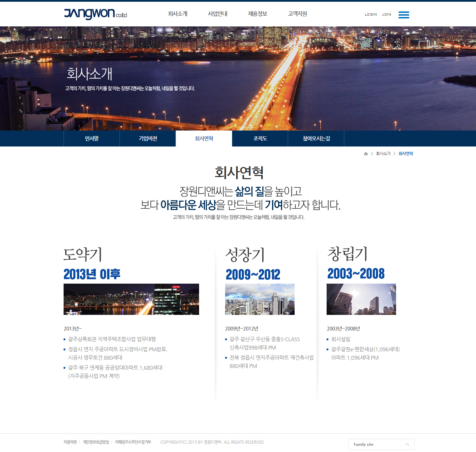Click the 2009~2012 city skyline thumbnail
This screenshot has height=452, width=476.
coord(260,299)
